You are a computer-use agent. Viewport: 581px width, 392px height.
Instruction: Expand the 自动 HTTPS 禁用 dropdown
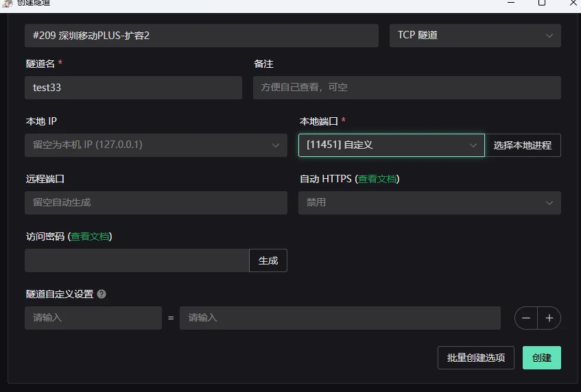click(429, 203)
